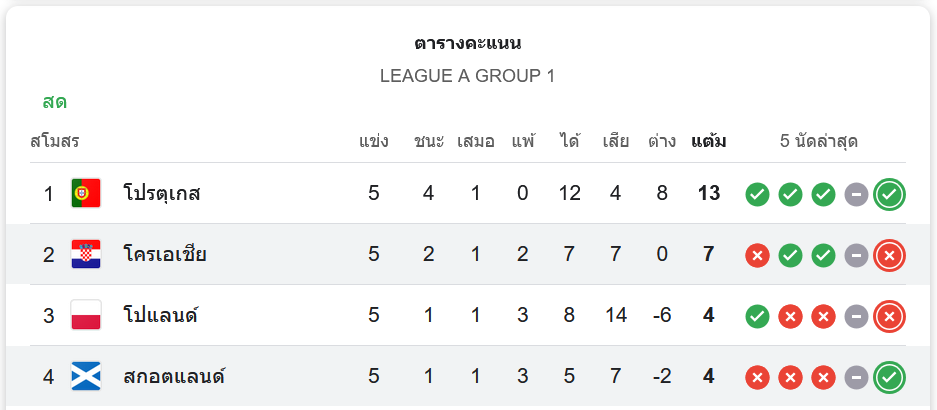Viewport: 937px width, 410px height.
Task: Click Scotland's flag icon
Action: [x=86, y=377]
